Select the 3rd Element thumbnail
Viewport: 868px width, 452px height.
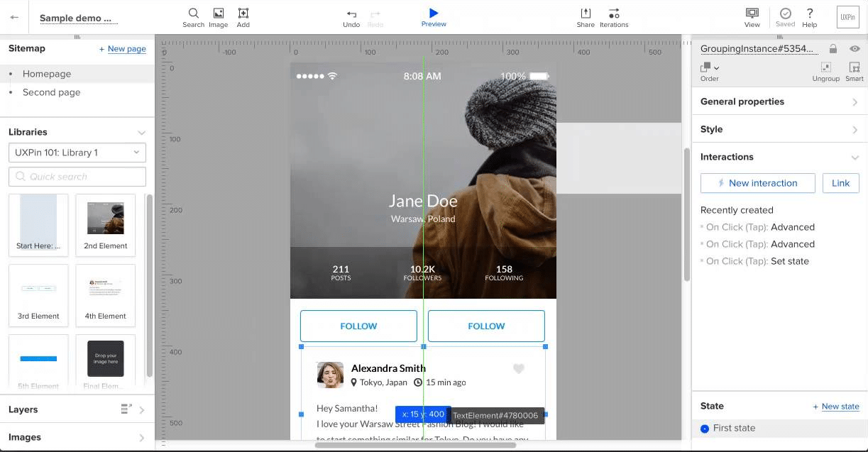click(x=38, y=295)
